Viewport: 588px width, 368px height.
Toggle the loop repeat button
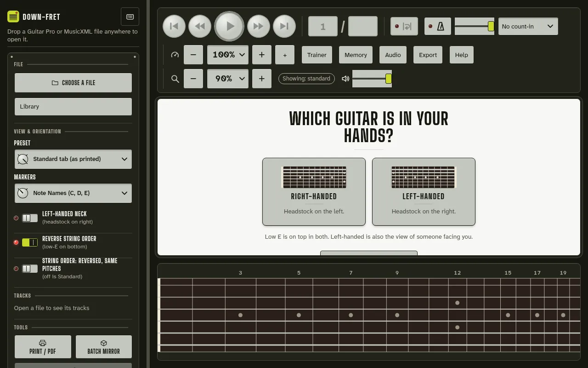tap(404, 26)
